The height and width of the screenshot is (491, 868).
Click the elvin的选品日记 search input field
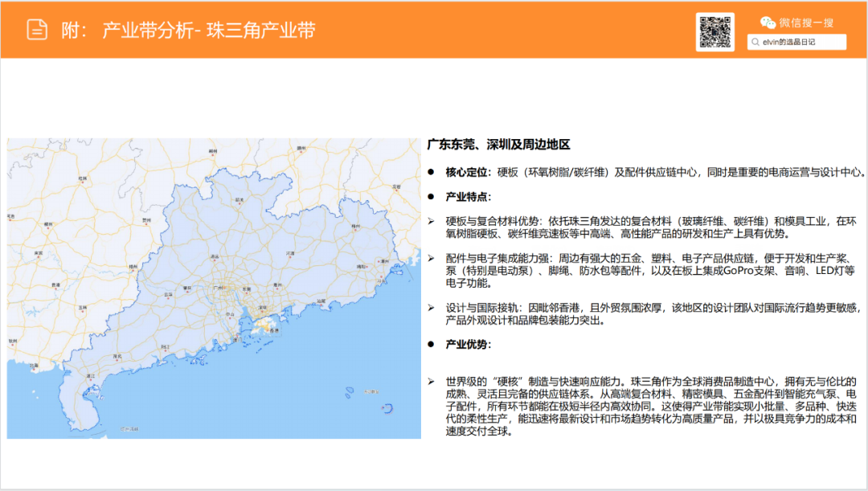click(x=796, y=42)
